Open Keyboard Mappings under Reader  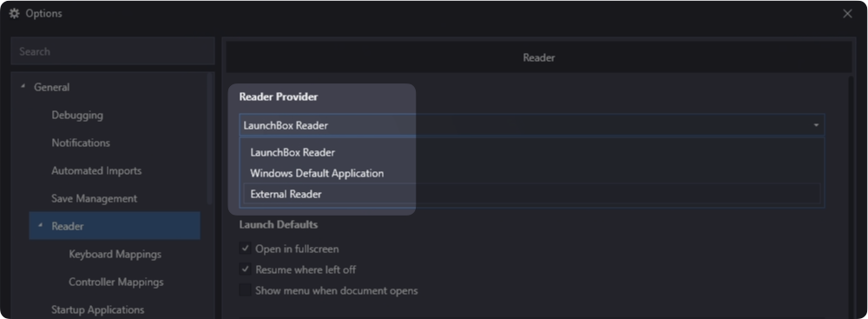point(115,254)
